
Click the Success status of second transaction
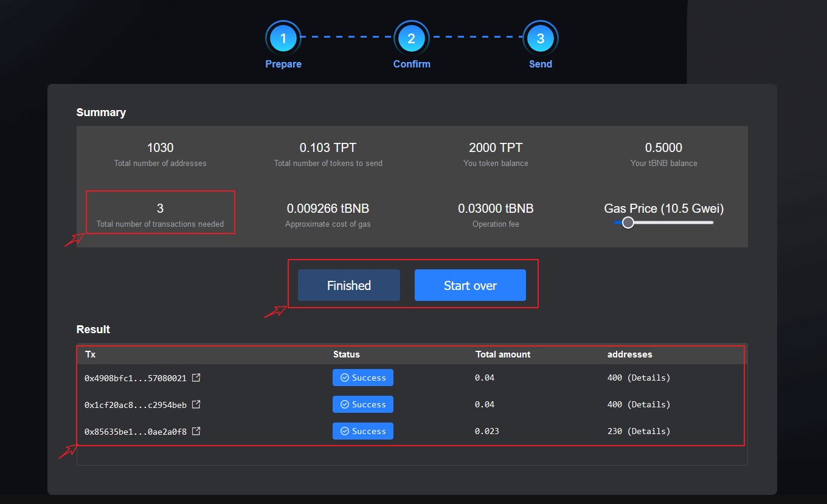pyautogui.click(x=362, y=404)
